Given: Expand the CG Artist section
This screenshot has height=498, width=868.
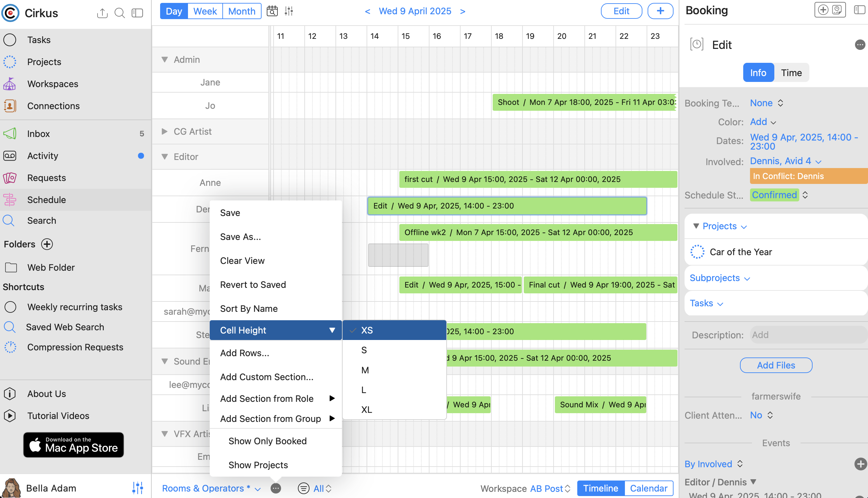Looking at the screenshot, I should pyautogui.click(x=165, y=131).
